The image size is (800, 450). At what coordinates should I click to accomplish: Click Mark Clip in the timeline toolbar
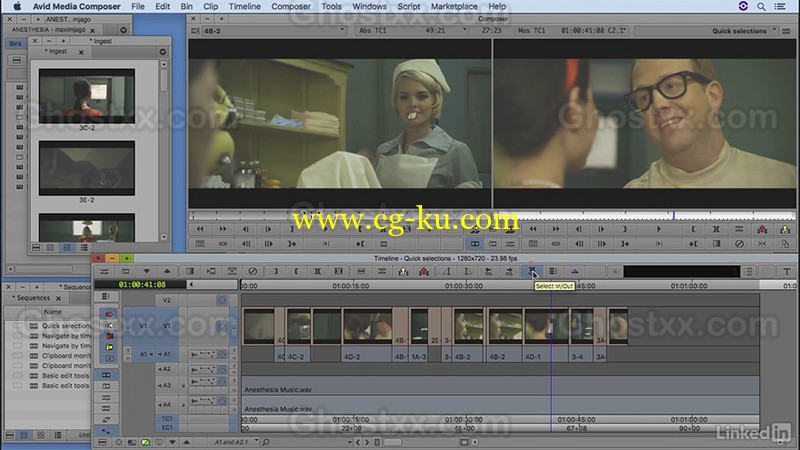click(x=317, y=271)
